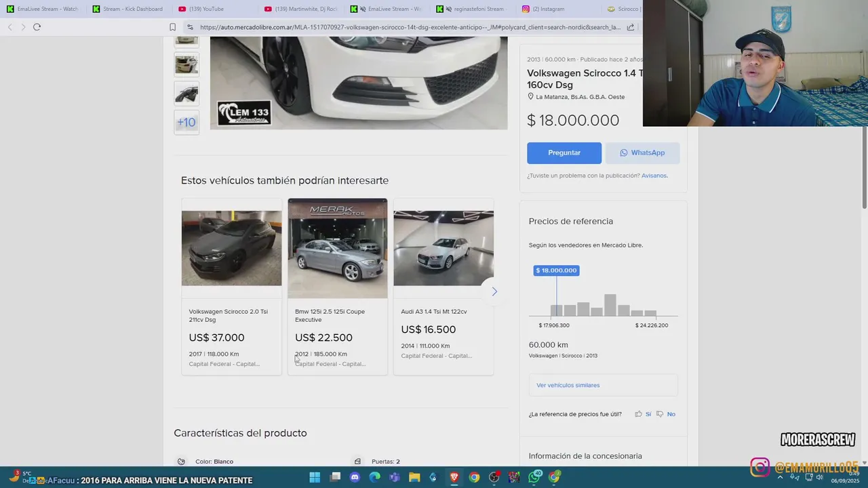Click the address bar URL field
The width and height of the screenshot is (868, 488).
(410, 27)
